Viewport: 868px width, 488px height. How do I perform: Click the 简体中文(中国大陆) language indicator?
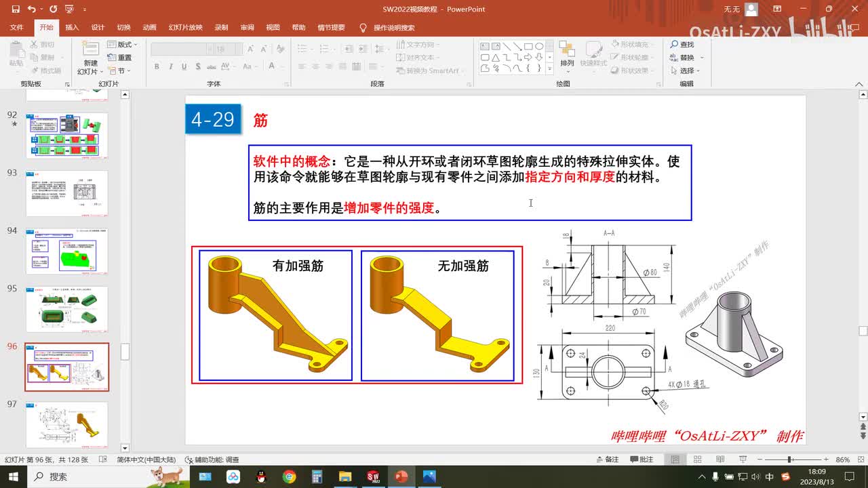[x=146, y=460]
